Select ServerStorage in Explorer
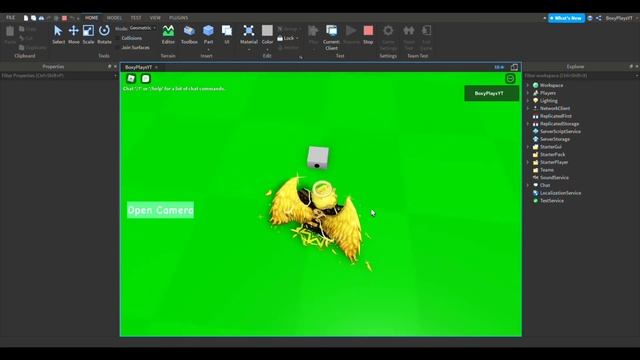640x360 pixels. (555, 139)
